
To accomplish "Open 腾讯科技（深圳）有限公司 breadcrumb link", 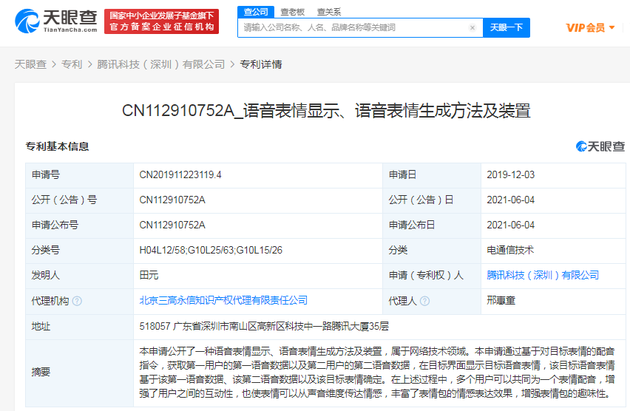I will (x=161, y=64).
